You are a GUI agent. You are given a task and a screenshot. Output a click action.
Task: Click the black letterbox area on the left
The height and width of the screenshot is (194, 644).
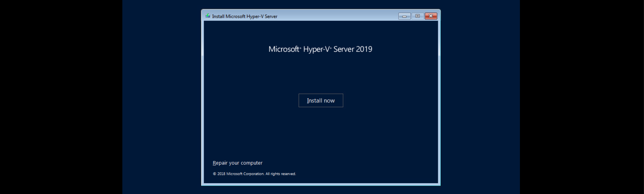[61, 97]
